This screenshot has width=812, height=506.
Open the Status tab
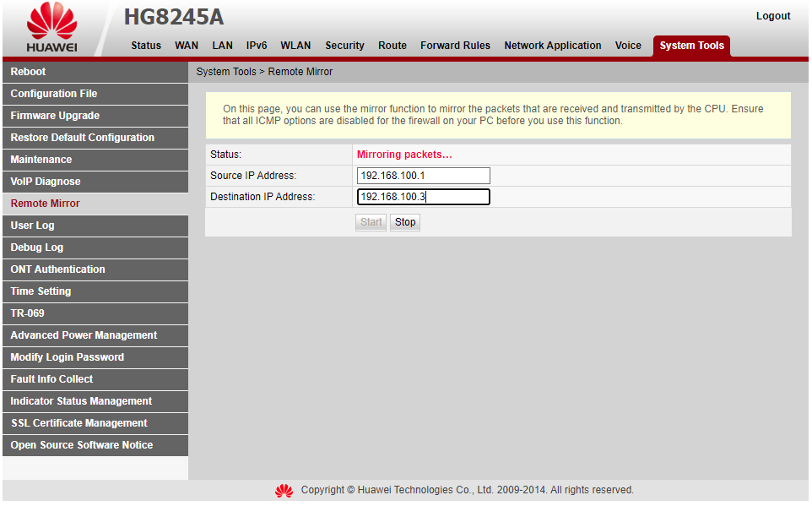(x=146, y=46)
